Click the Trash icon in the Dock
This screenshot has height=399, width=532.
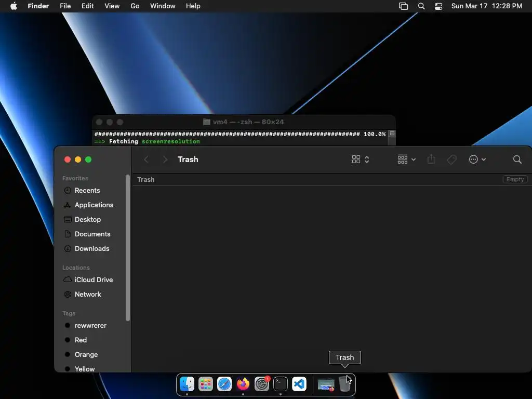(345, 384)
